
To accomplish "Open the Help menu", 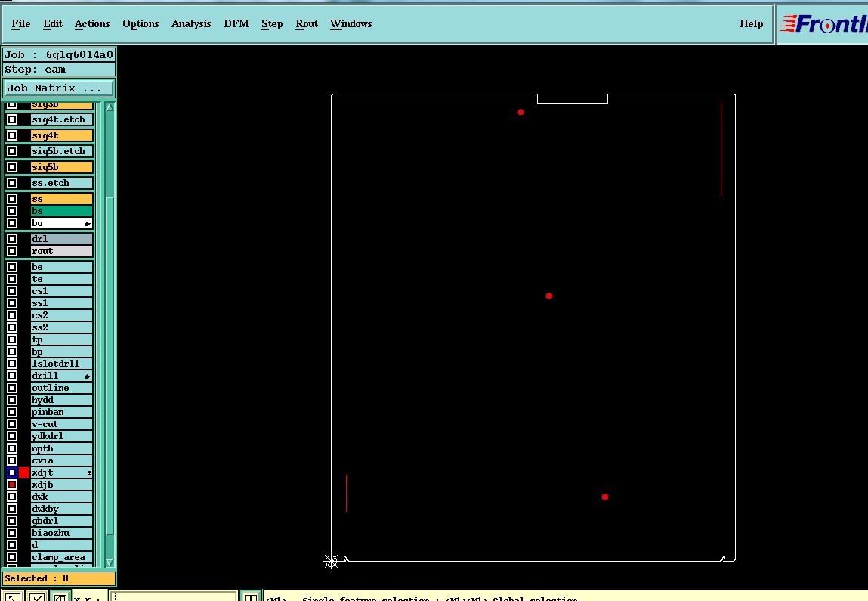I will point(751,24).
